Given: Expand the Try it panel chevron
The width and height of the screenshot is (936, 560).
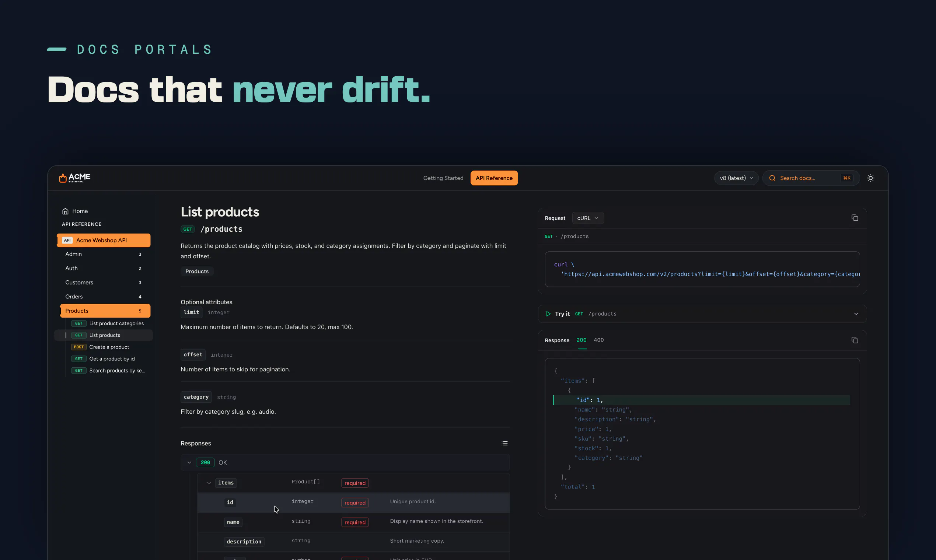Looking at the screenshot, I should pos(856,314).
